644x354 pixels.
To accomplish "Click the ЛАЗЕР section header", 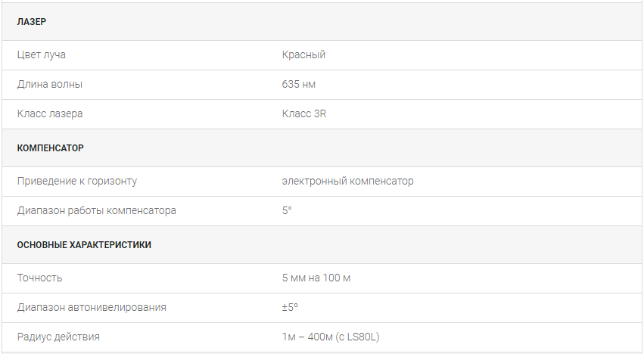I will point(32,22).
